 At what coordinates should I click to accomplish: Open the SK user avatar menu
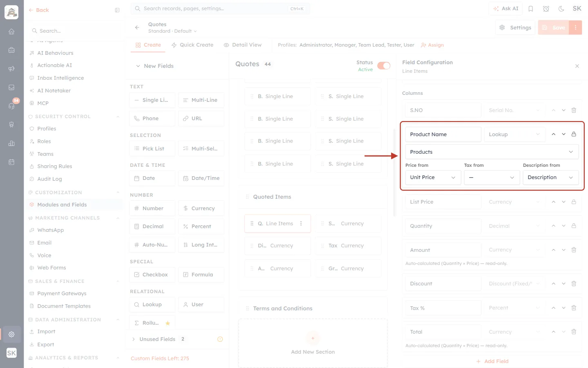(x=577, y=9)
